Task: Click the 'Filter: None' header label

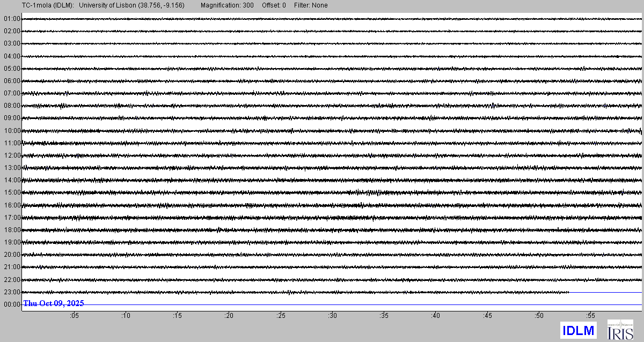Action: pos(311,5)
